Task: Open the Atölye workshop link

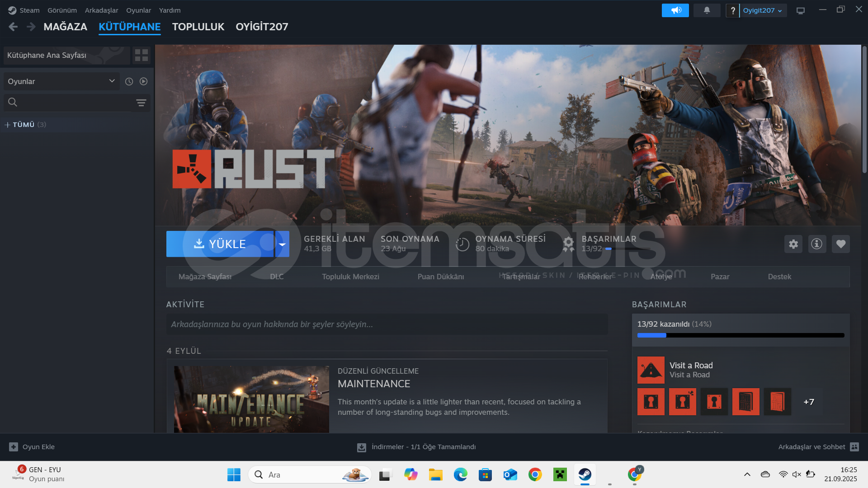Action: (x=661, y=277)
